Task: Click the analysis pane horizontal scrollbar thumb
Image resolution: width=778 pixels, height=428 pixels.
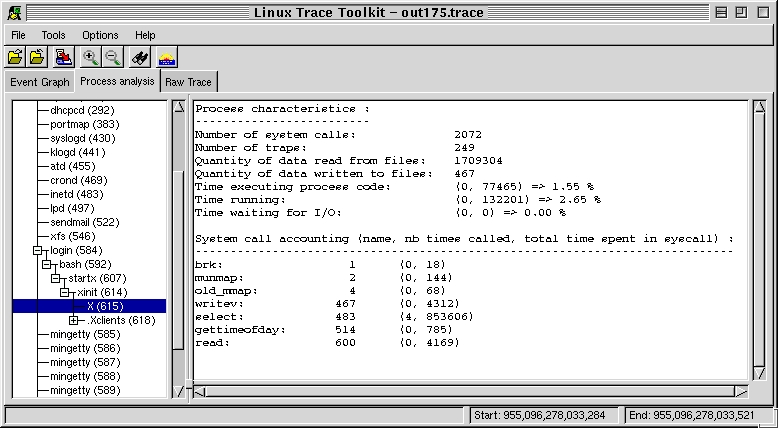Action: [470, 392]
